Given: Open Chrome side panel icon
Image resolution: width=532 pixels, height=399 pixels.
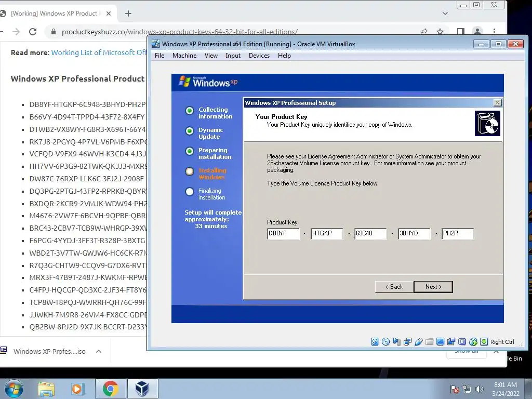Looking at the screenshot, I should point(460,32).
